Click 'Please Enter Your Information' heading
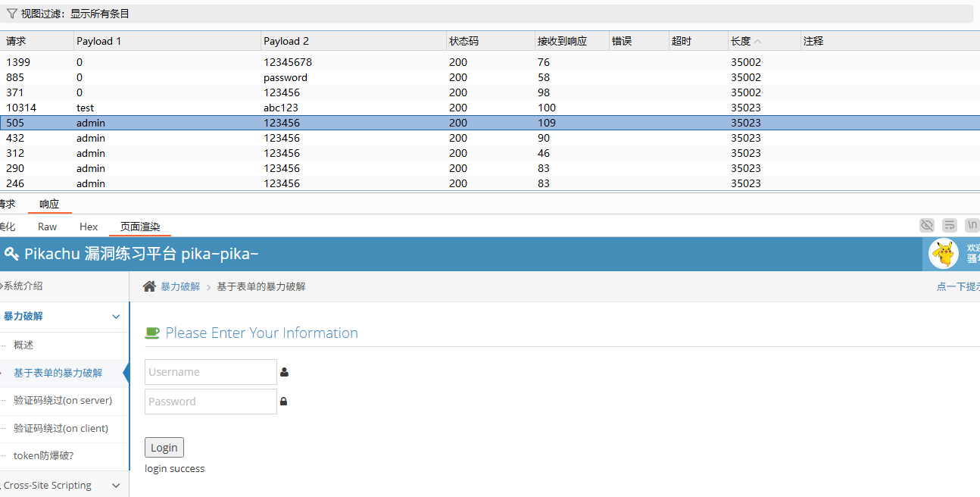 point(262,333)
